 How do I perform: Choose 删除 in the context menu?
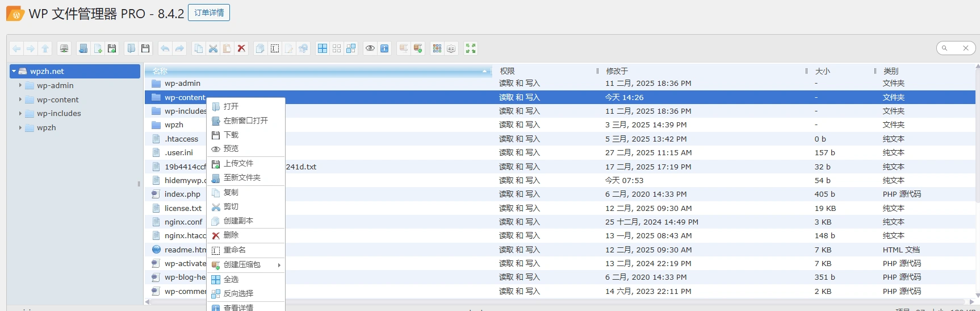point(245,235)
